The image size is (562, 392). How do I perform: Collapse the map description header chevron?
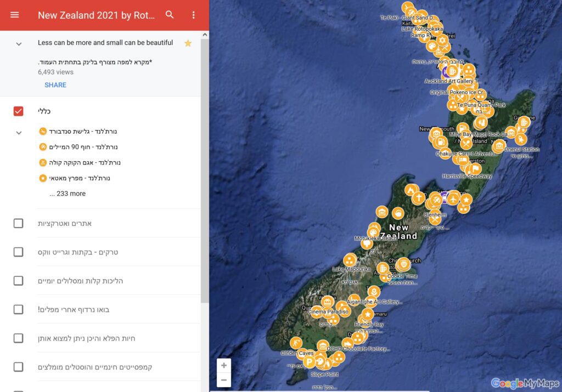[19, 44]
